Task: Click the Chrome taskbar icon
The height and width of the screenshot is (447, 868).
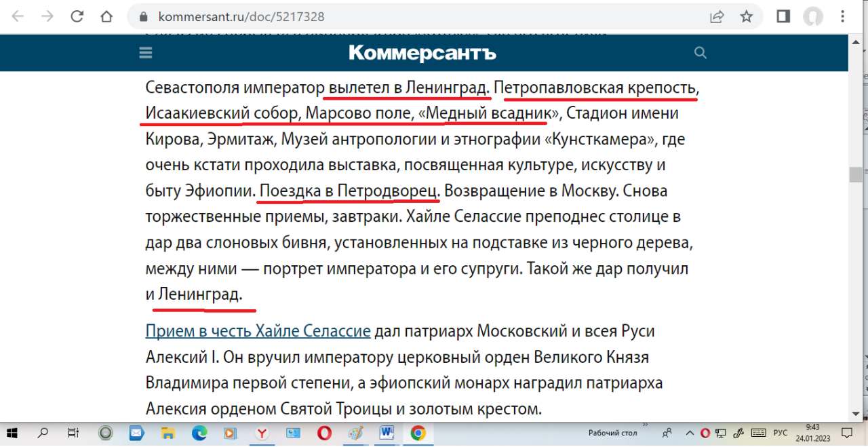Action: (418, 433)
